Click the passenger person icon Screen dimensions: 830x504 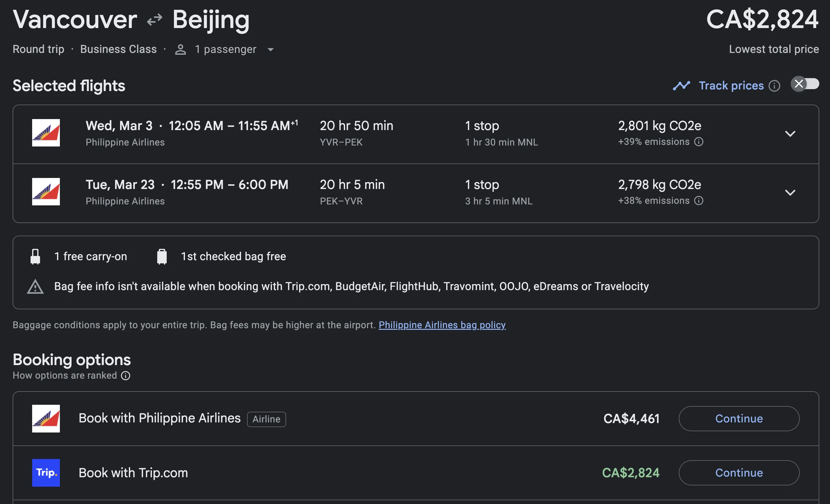click(x=181, y=49)
